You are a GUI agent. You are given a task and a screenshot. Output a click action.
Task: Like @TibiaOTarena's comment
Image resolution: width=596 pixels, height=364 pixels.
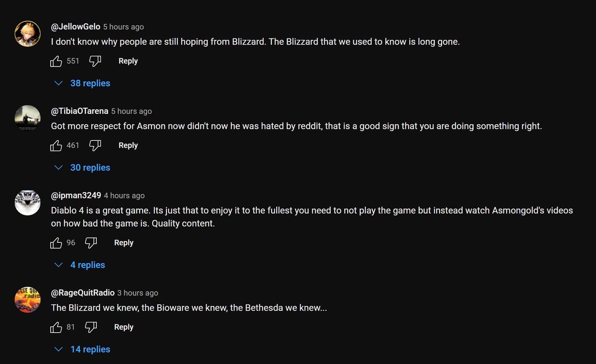56,145
